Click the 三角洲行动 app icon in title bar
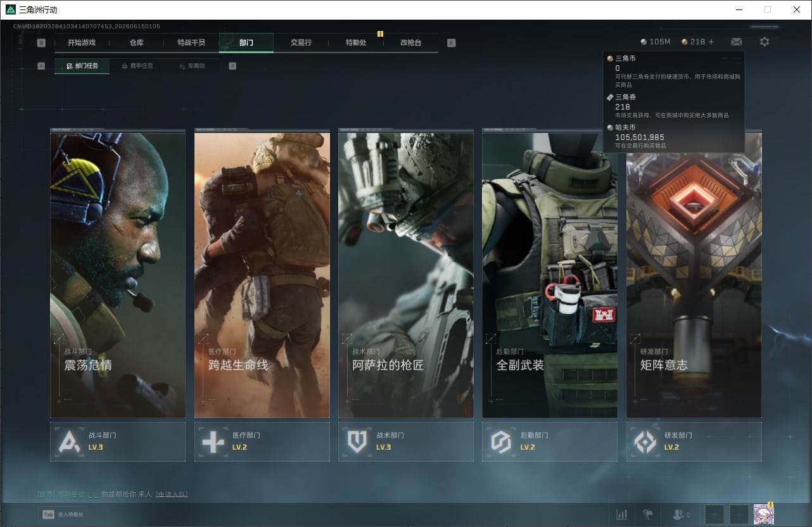The height and width of the screenshot is (527, 812). point(10,10)
